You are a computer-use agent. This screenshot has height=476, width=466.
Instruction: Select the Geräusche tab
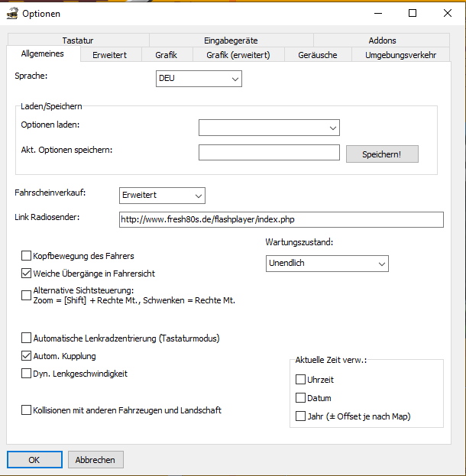pos(319,55)
